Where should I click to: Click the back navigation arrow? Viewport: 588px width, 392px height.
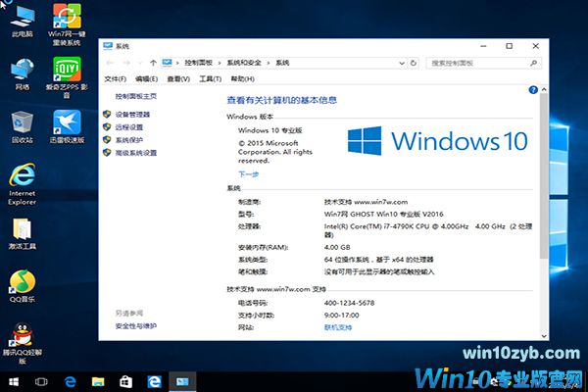tap(110, 63)
